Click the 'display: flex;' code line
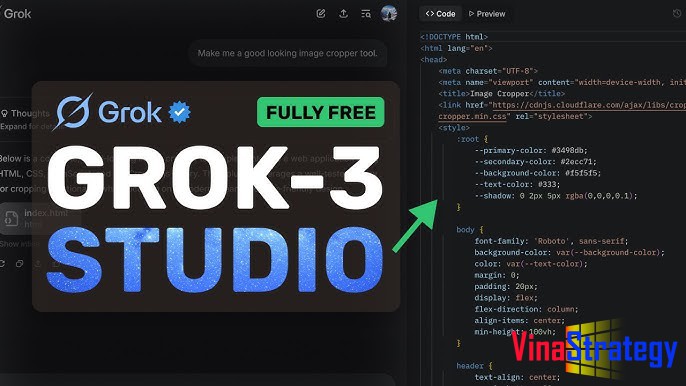This screenshot has height=386, width=686. (x=506, y=298)
